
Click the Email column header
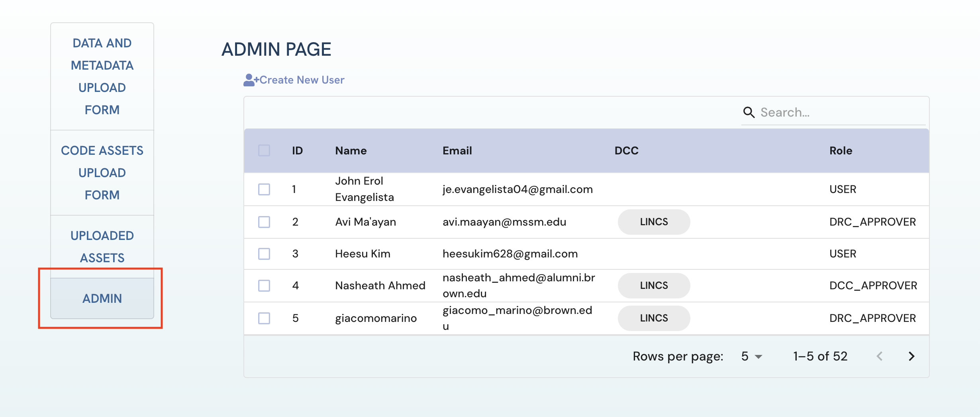pyautogui.click(x=457, y=151)
